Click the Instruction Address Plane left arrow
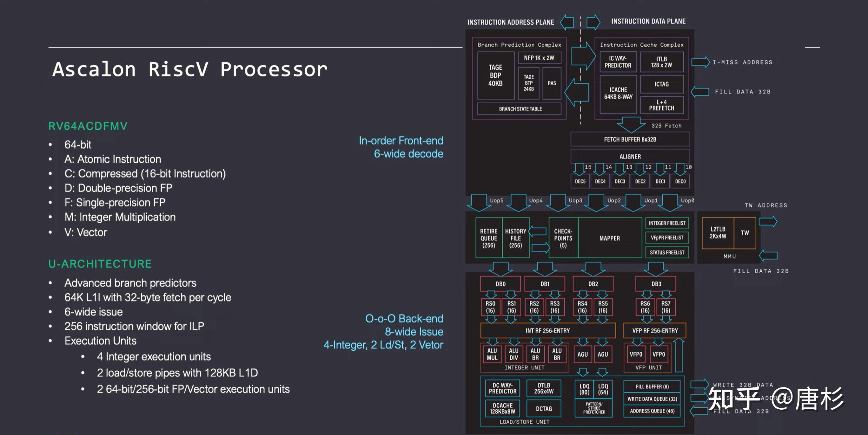This screenshot has height=435, width=868. [x=567, y=22]
